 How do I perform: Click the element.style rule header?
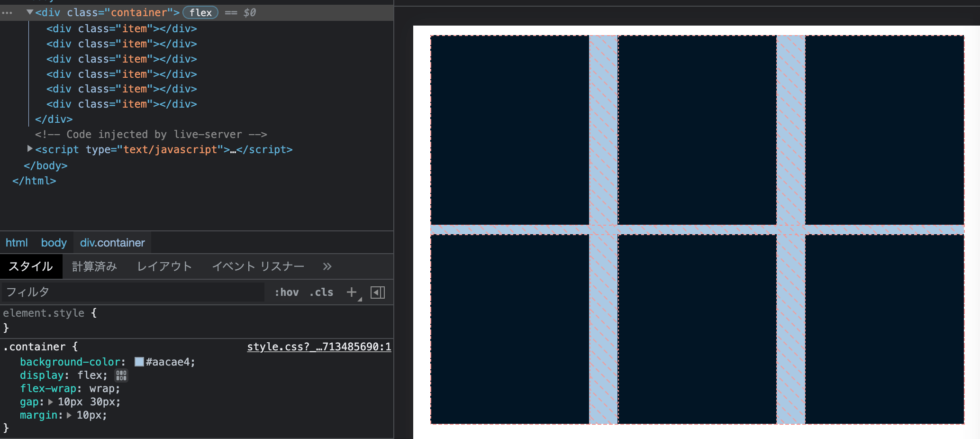pyautogui.click(x=44, y=313)
